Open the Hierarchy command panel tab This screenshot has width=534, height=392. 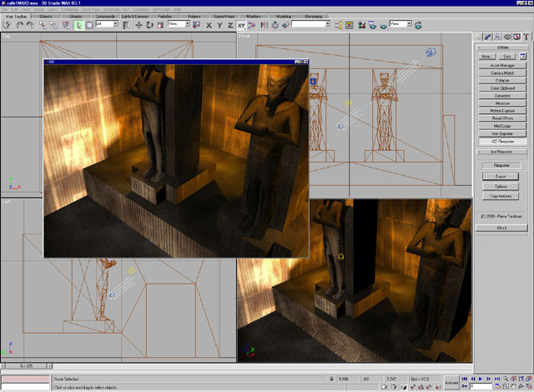point(497,37)
